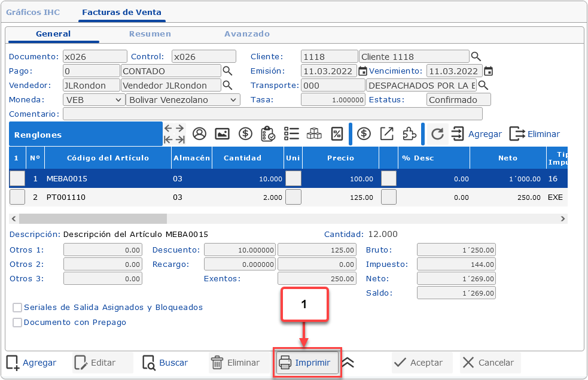The width and height of the screenshot is (588, 380).
Task: Click the refresh arrow icon
Action: 437,134
